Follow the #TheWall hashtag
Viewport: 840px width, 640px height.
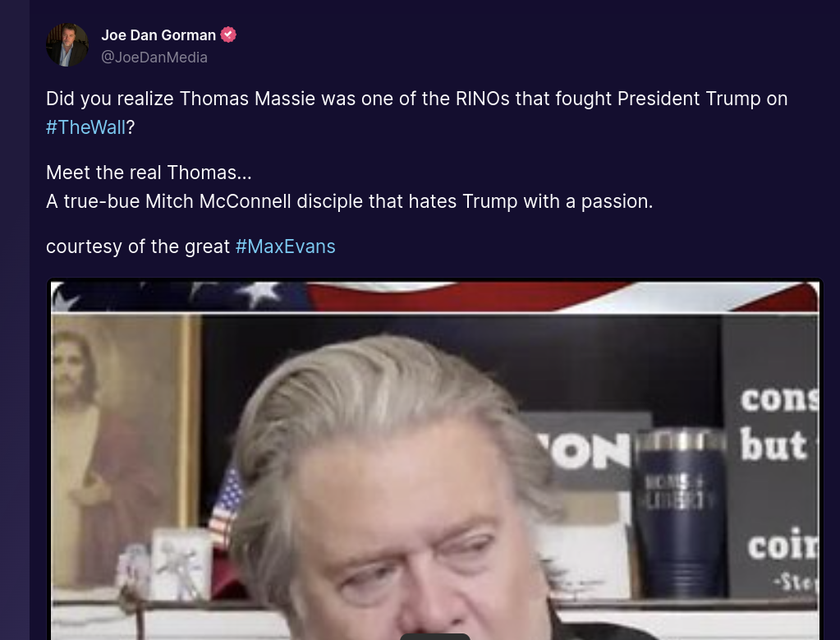(x=85, y=127)
